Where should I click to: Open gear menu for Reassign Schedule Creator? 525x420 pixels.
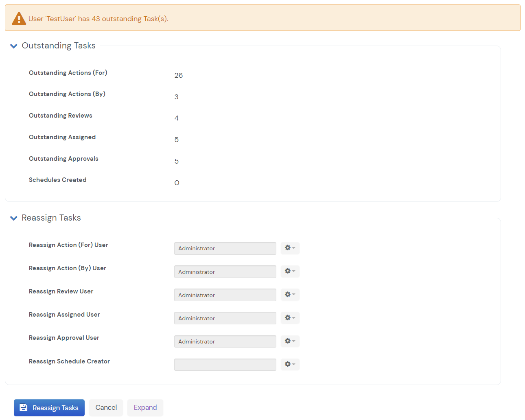pos(290,364)
